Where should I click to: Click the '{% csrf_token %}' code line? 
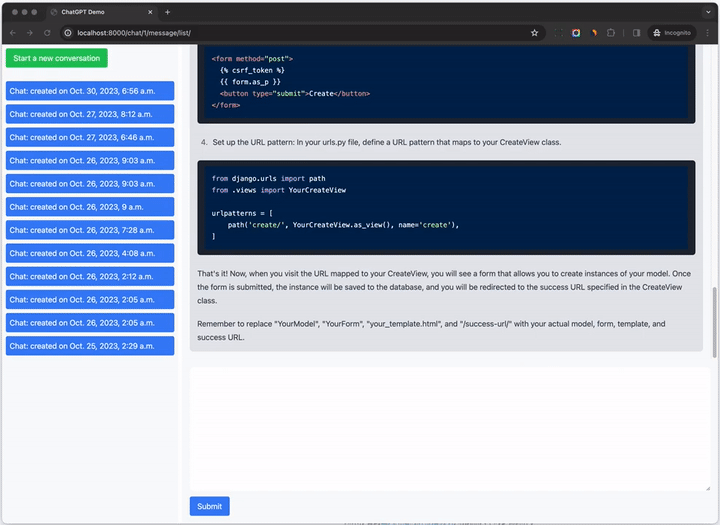click(252, 70)
